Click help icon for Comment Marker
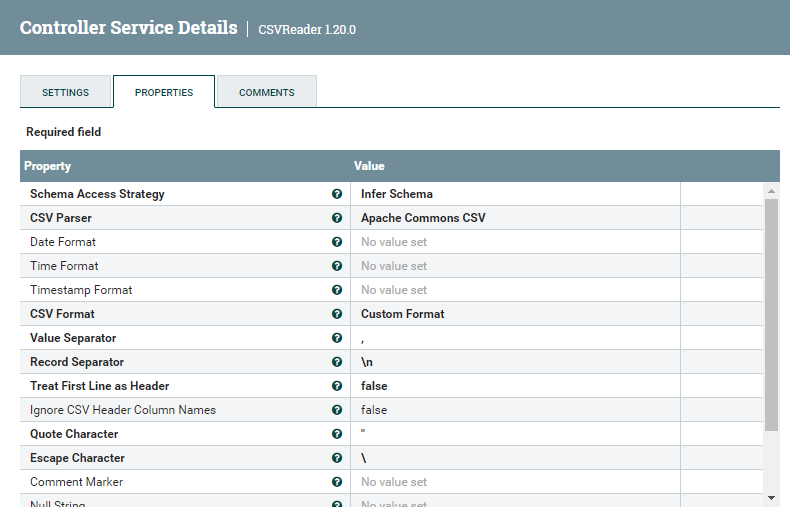 337,482
